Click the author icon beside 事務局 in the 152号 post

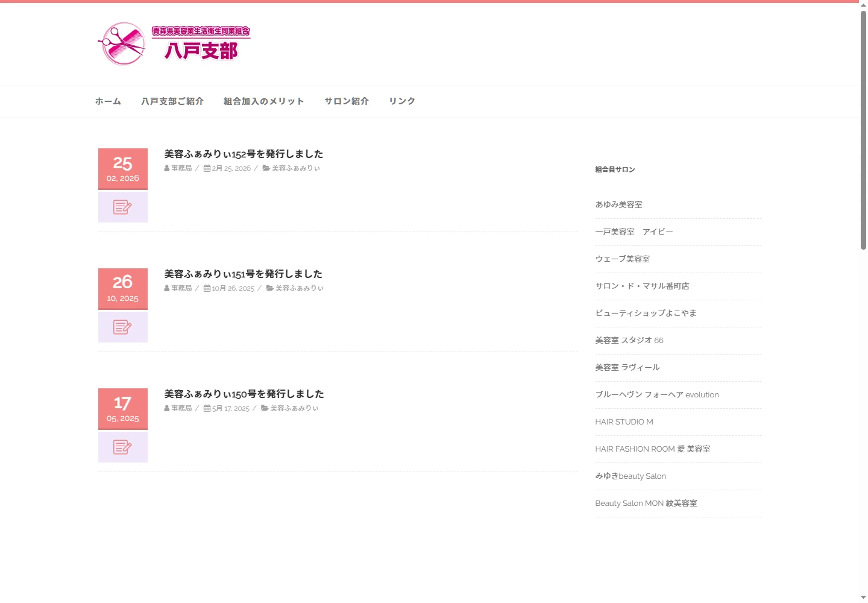(x=167, y=168)
